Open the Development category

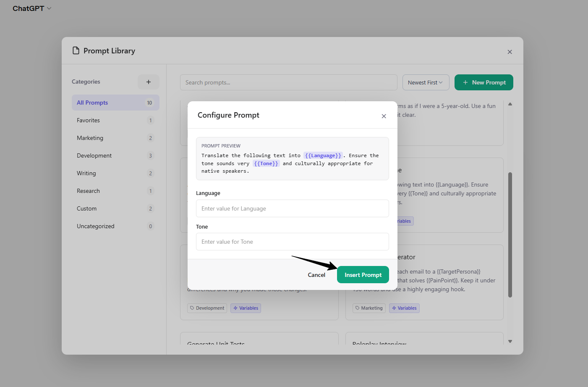(115, 155)
